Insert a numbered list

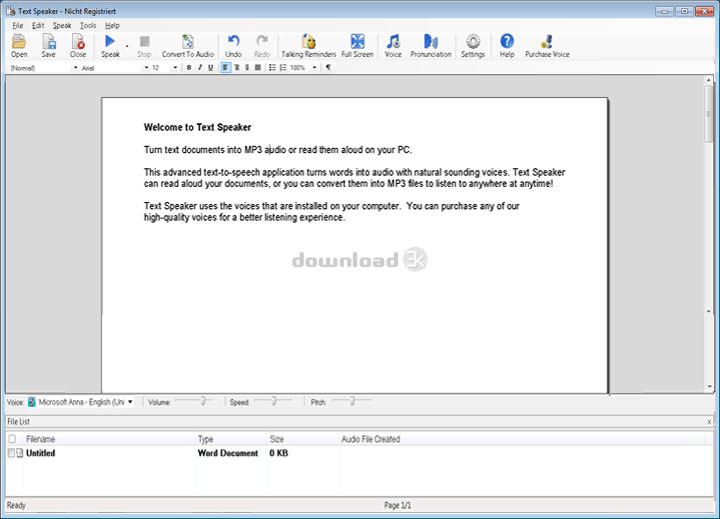[283, 68]
